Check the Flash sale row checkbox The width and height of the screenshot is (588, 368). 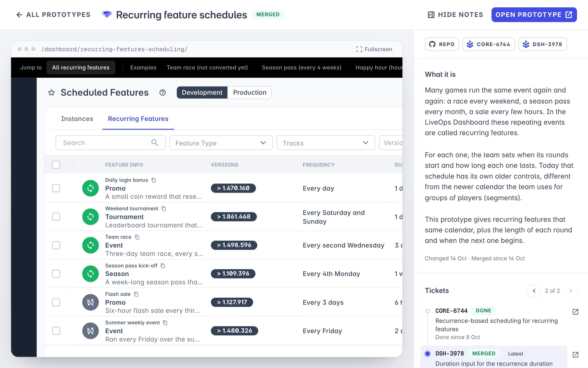tap(56, 302)
